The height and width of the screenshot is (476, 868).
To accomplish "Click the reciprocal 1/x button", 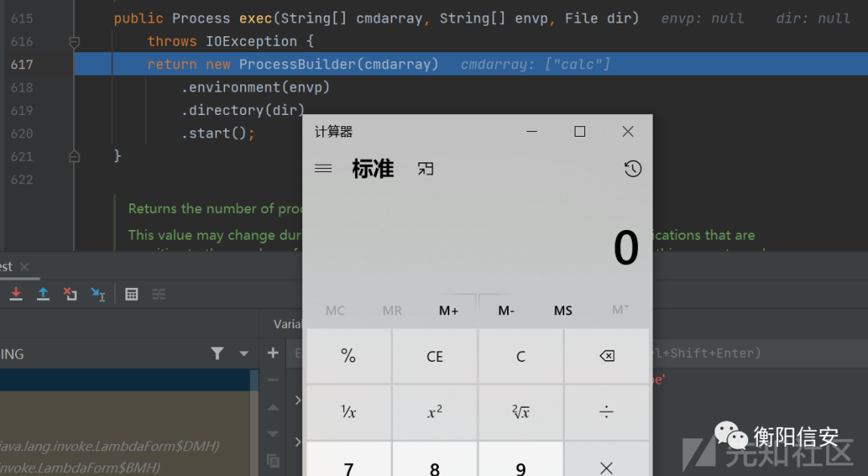I will 349,412.
